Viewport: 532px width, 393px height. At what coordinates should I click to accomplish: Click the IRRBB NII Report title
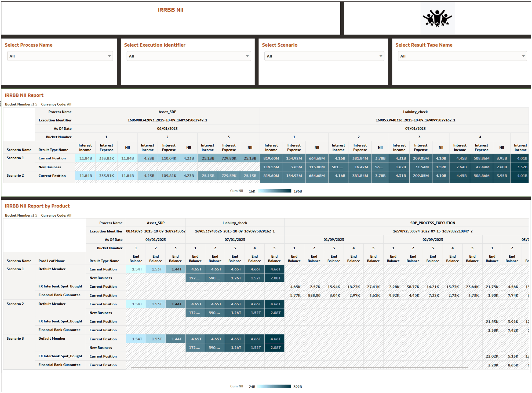[24, 95]
